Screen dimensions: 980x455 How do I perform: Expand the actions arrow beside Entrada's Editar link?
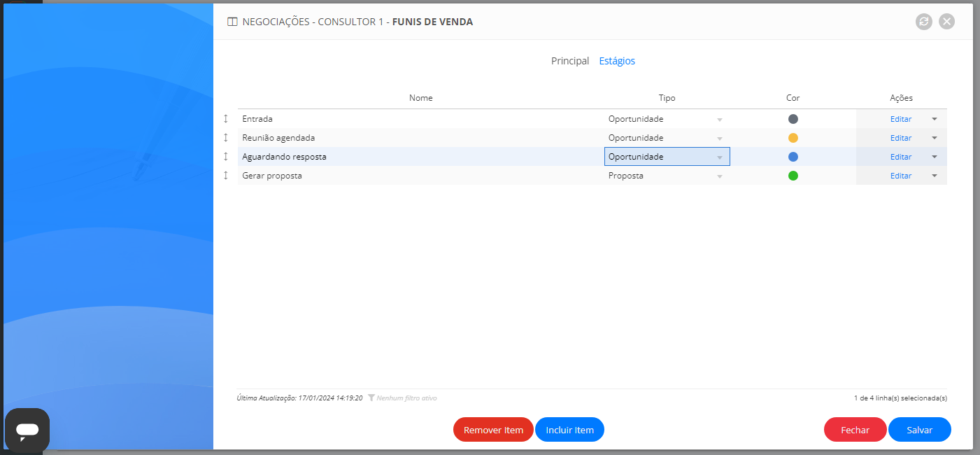click(934, 118)
